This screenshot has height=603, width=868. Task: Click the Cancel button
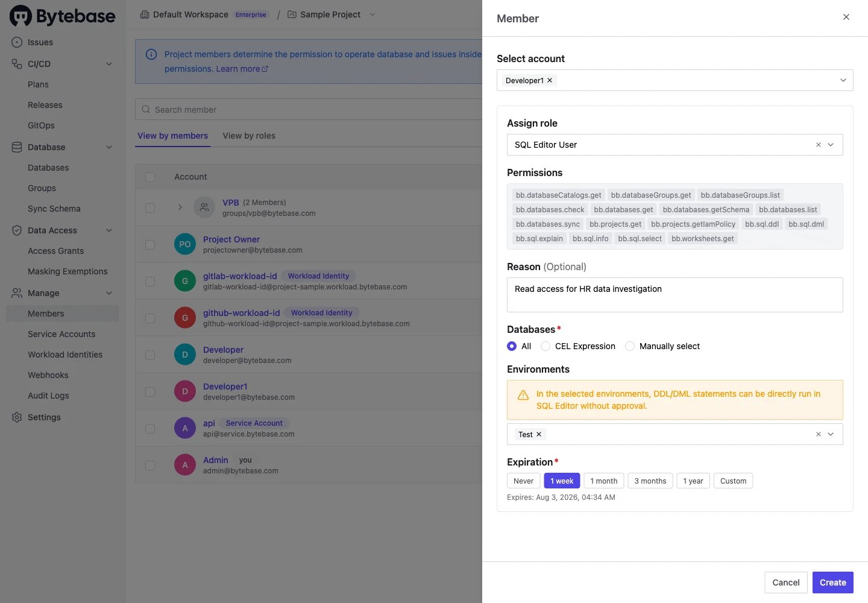pyautogui.click(x=786, y=582)
